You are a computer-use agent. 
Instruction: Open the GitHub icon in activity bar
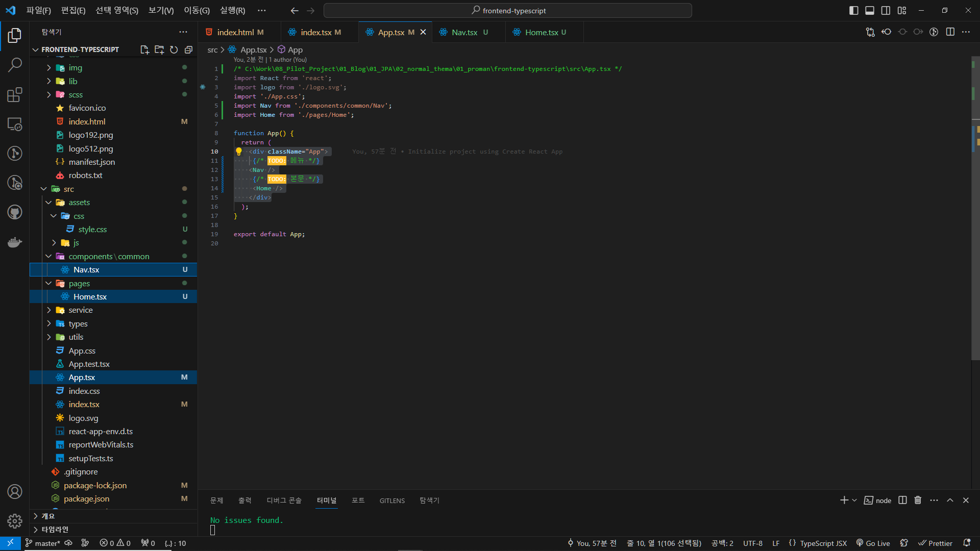(x=15, y=212)
